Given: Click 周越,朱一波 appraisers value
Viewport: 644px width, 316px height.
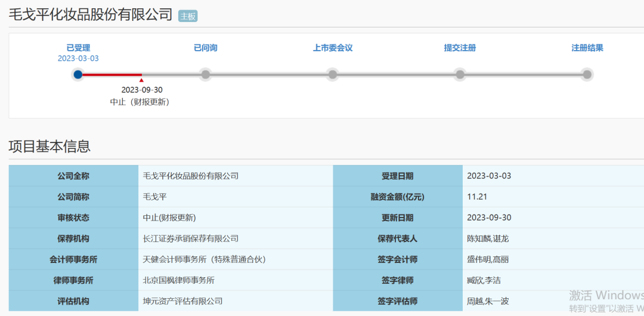Looking at the screenshot, I should [488, 301].
